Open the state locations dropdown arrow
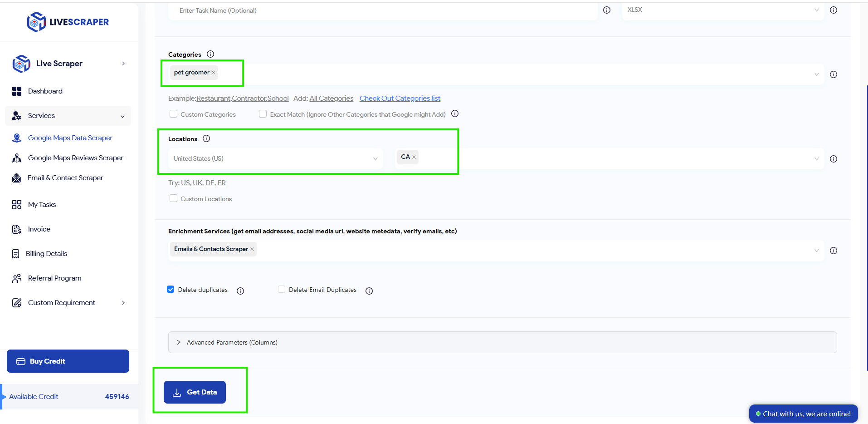Image resolution: width=868 pixels, height=424 pixels. 817,159
